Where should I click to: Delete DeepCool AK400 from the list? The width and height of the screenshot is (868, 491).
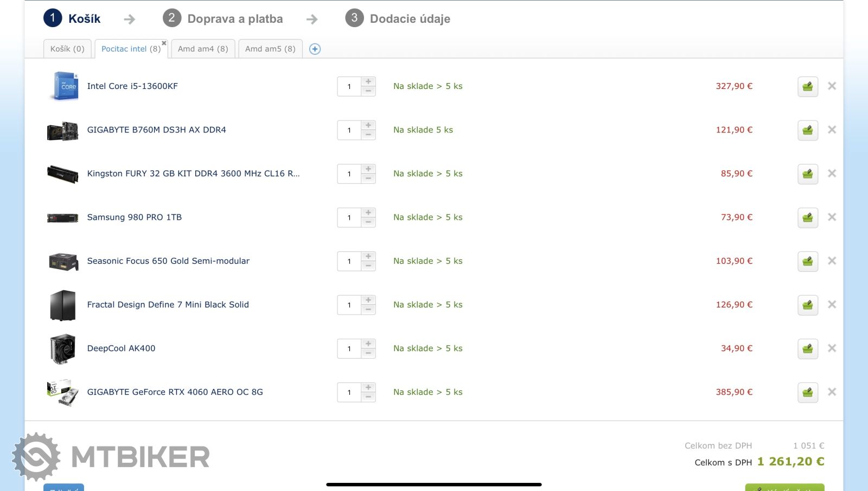832,348
